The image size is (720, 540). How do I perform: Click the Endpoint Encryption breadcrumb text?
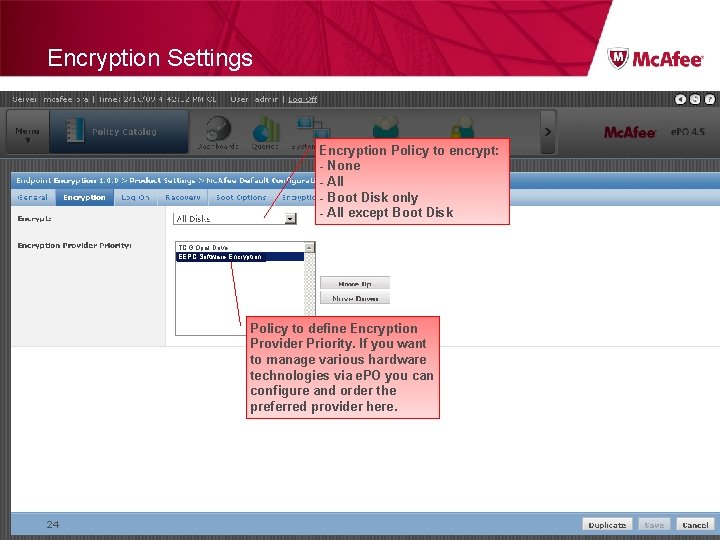pyautogui.click(x=67, y=180)
